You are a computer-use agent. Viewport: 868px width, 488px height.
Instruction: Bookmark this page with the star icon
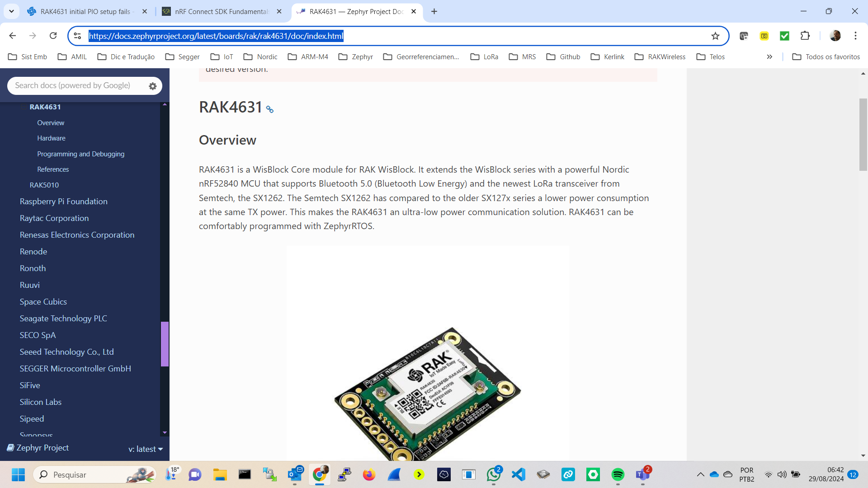pos(715,36)
